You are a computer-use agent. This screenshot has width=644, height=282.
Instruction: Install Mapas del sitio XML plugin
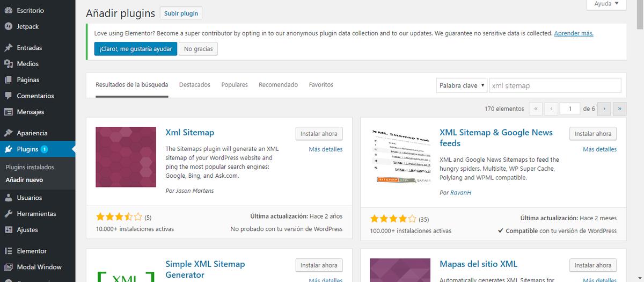click(593, 265)
